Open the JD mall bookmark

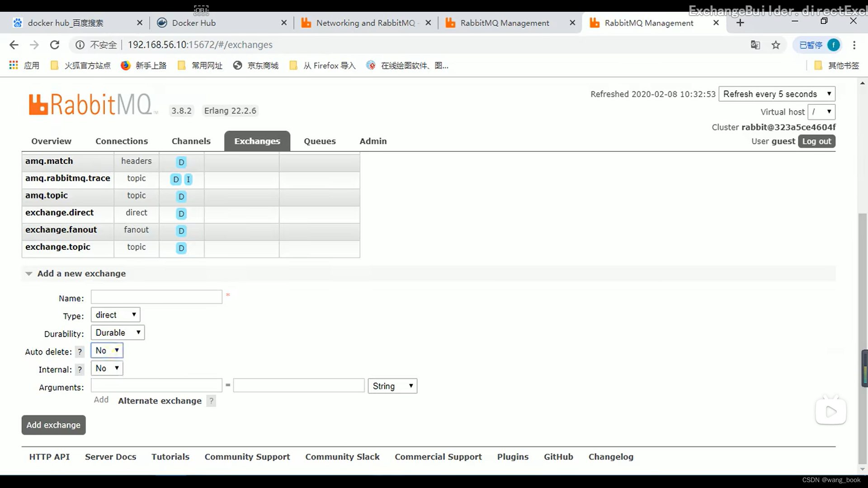[x=256, y=66]
